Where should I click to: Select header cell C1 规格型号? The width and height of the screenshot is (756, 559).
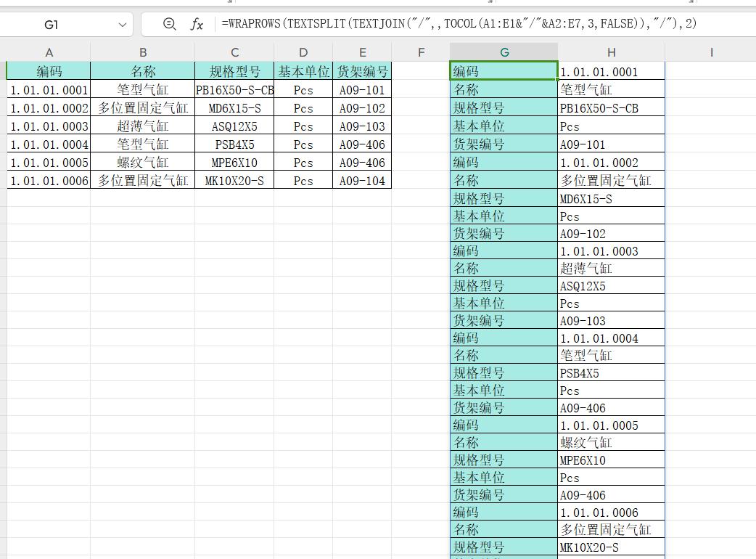pyautogui.click(x=235, y=71)
